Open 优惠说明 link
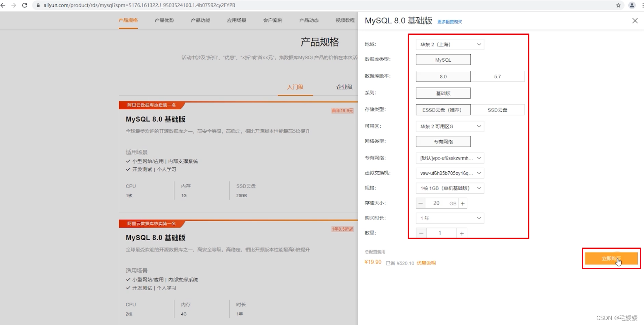The image size is (644, 325). [x=426, y=263]
